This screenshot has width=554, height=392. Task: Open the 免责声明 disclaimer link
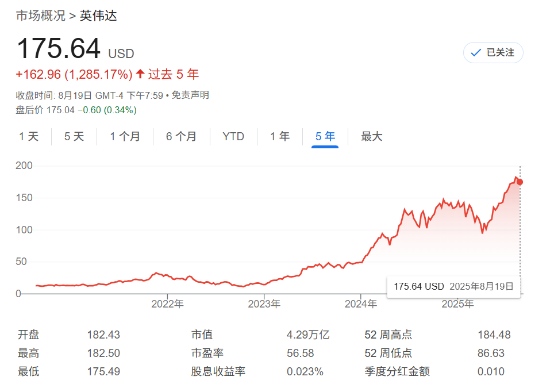click(190, 95)
